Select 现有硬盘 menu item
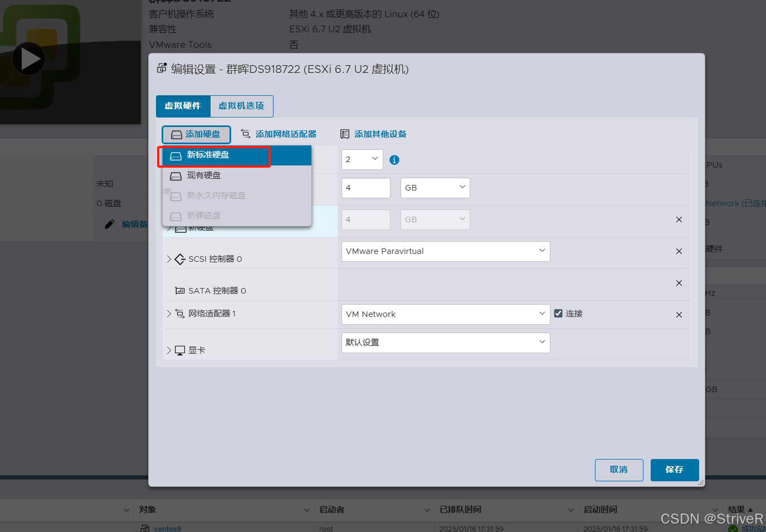This screenshot has height=532, width=766. (x=237, y=175)
